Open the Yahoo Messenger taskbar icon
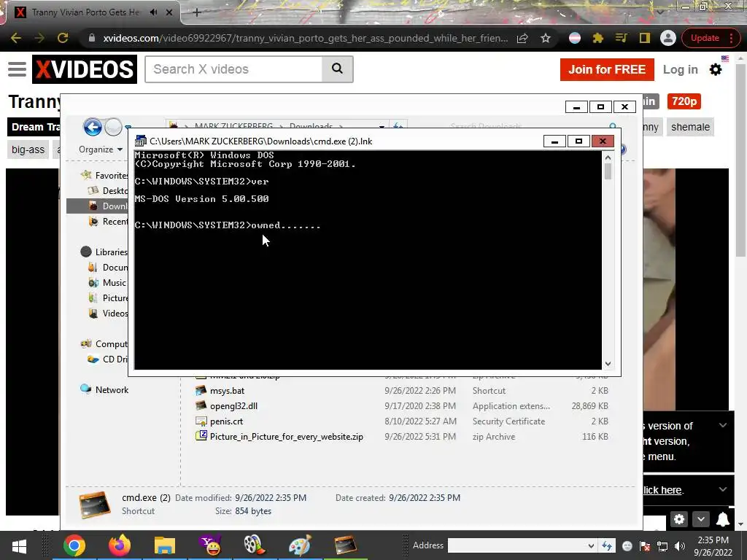The height and width of the screenshot is (560, 747). pos(210,545)
